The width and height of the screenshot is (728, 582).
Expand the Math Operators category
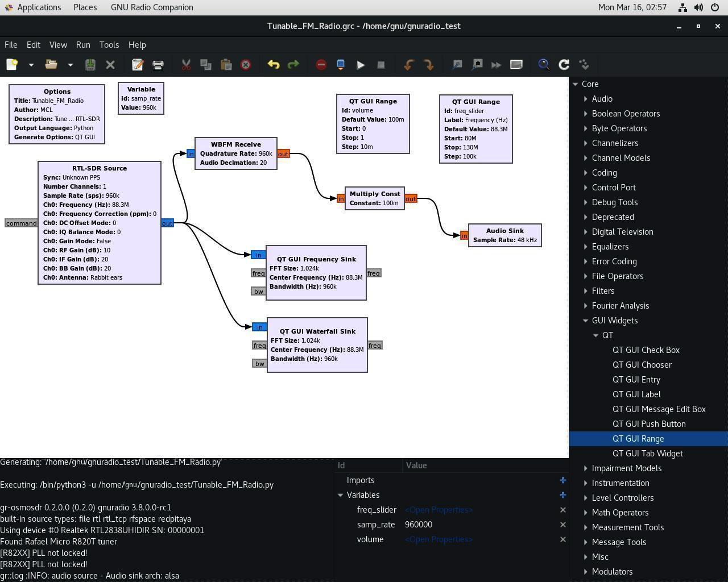coord(586,513)
